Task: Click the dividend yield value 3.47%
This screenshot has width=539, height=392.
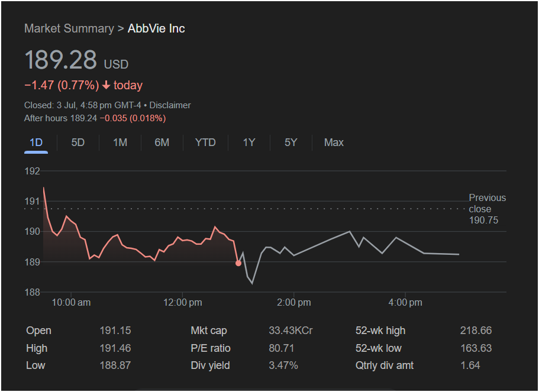Action: (283, 365)
